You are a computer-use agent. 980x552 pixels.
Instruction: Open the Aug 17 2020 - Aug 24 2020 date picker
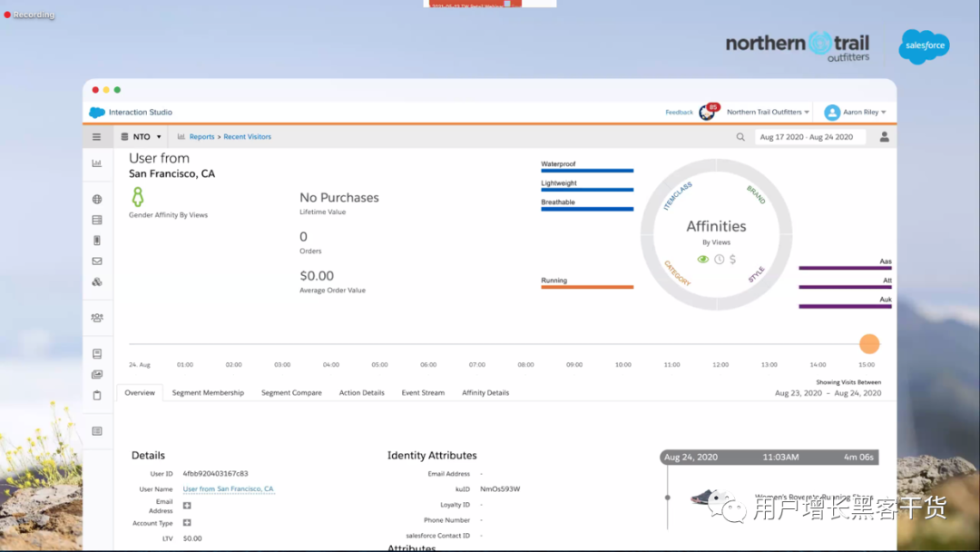(810, 137)
